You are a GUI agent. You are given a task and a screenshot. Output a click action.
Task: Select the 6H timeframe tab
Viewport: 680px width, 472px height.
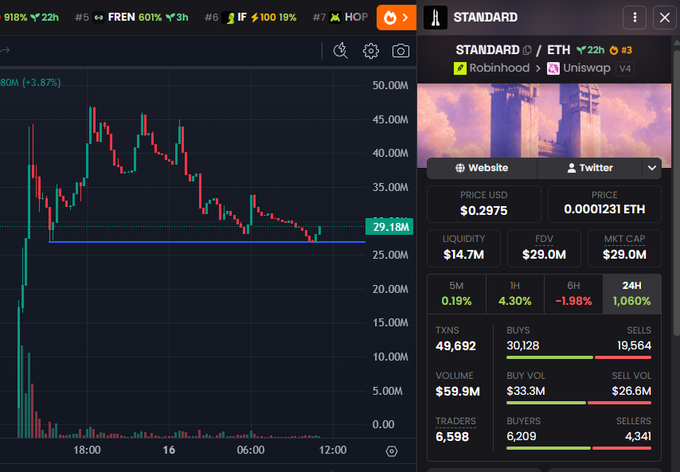pos(573,294)
